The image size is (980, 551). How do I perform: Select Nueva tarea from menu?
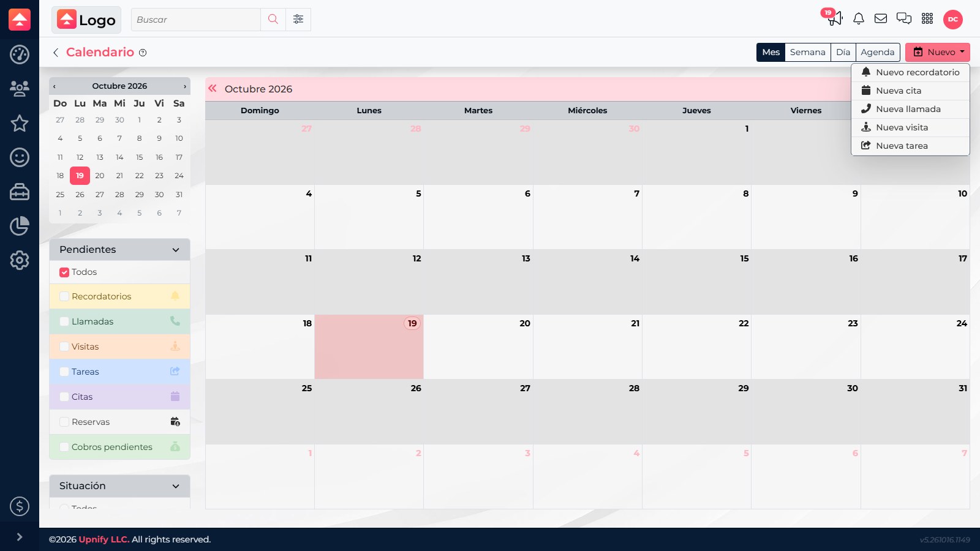(x=910, y=146)
